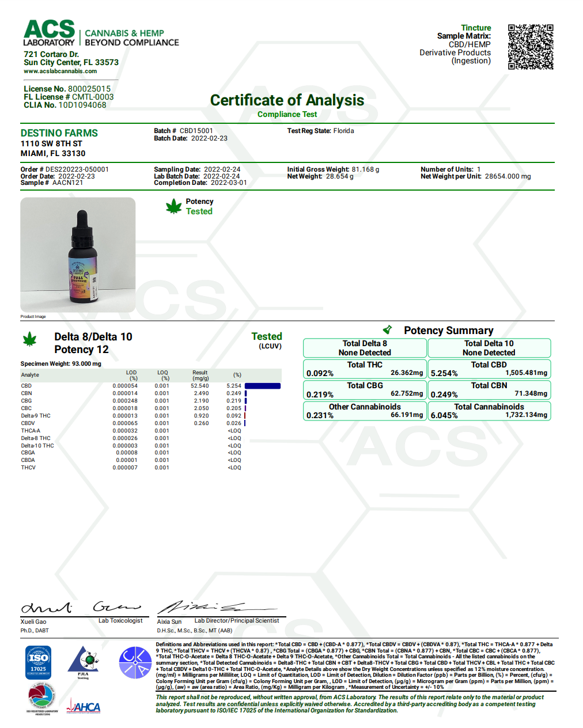583x728 pixels.
Task: Open the www.acslabcannabis.com website link
Action: point(60,71)
